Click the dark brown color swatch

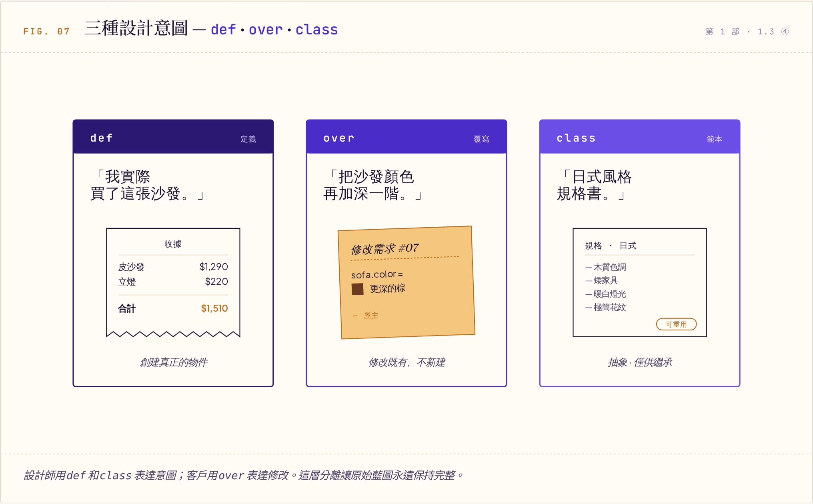357,289
